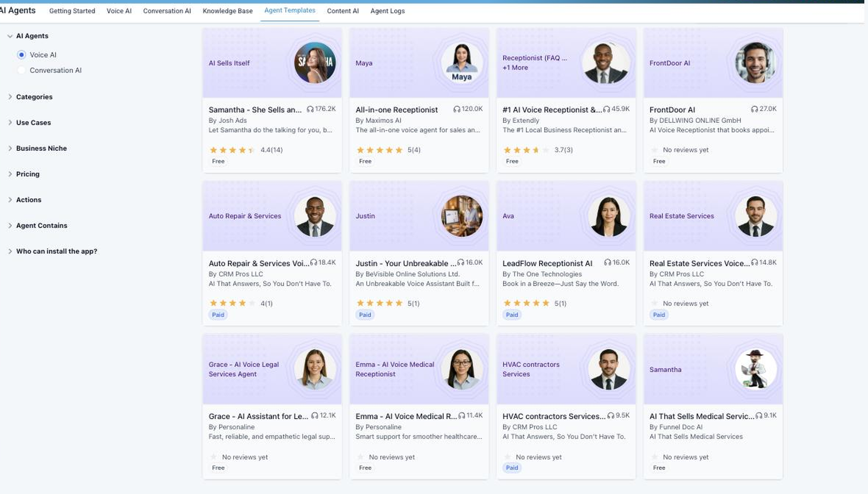Screen dimensions: 868x494
Task: Expand the Actions filter
Action: pyautogui.click(x=10, y=200)
